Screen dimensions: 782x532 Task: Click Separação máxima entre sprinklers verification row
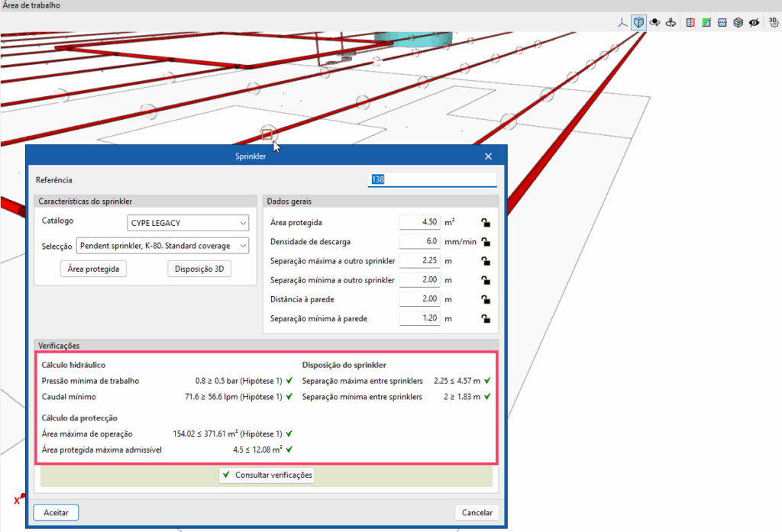pyautogui.click(x=396, y=381)
